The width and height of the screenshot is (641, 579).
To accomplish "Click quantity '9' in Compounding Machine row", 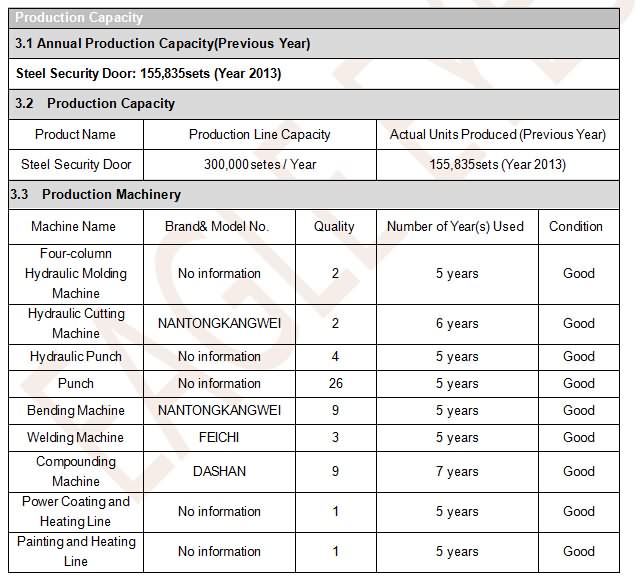I will [335, 471].
